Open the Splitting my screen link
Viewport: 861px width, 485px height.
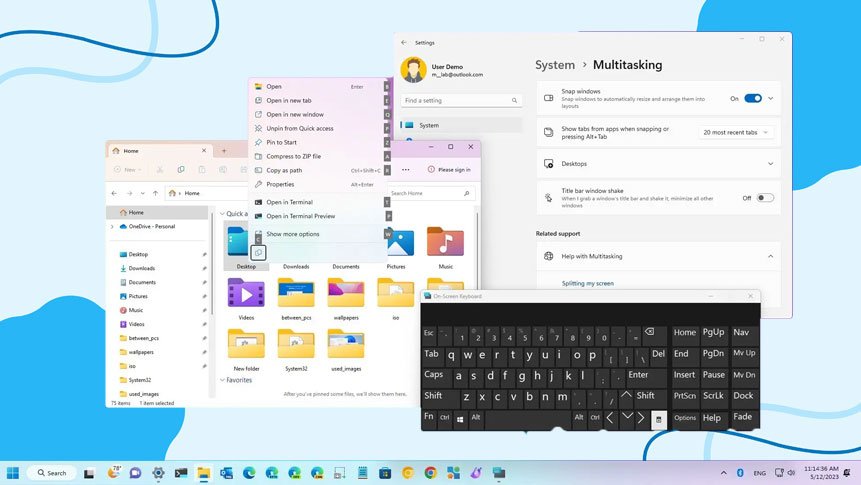588,283
